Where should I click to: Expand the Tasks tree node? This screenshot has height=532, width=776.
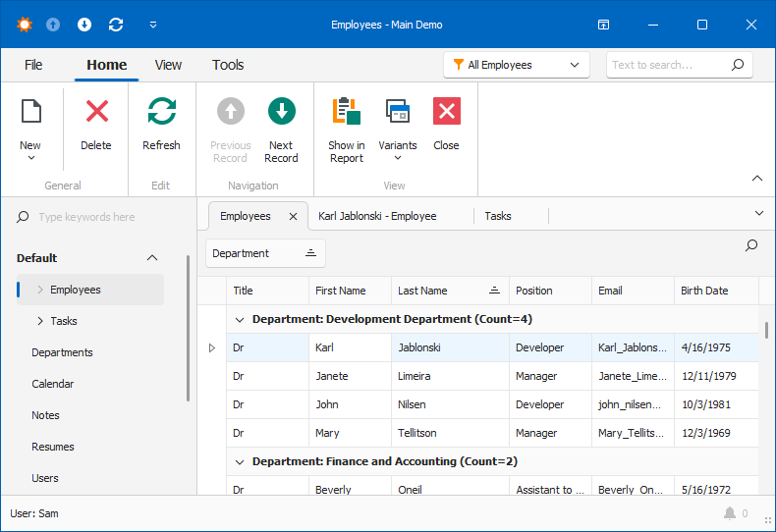(40, 321)
